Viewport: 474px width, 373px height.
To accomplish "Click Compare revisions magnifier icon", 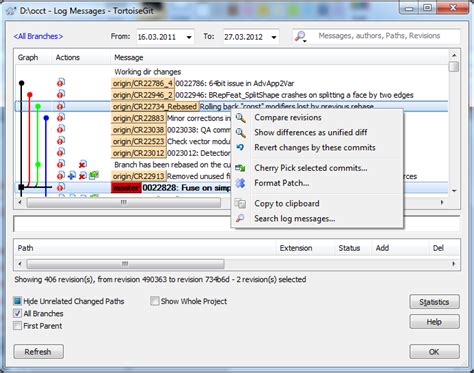I will 241,118.
